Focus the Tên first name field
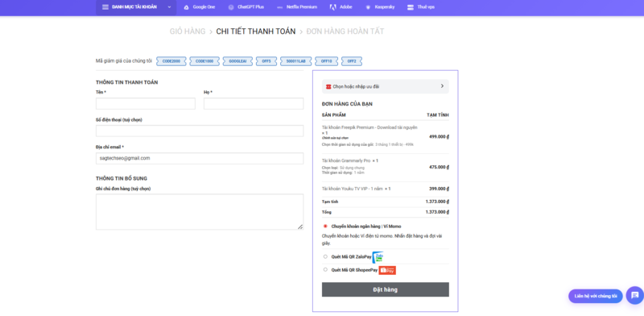The width and height of the screenshot is (644, 316). (146, 104)
